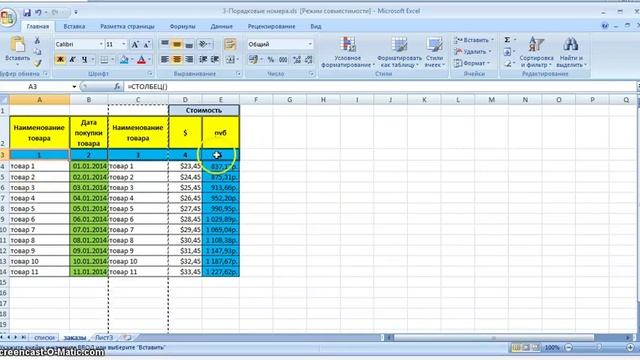Open Стили ячеек gallery

[434, 52]
